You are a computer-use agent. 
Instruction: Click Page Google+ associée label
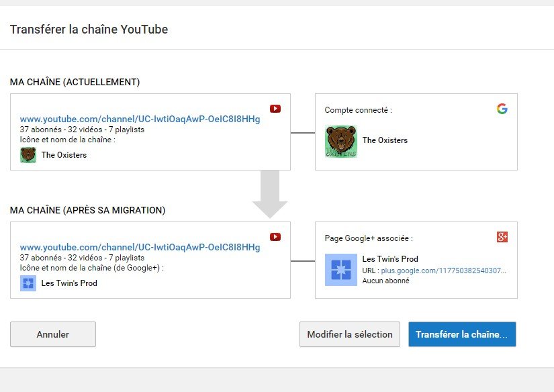369,238
